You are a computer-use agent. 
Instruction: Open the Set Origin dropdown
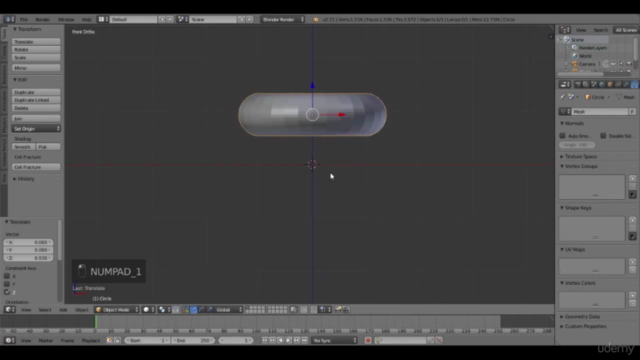[36, 129]
